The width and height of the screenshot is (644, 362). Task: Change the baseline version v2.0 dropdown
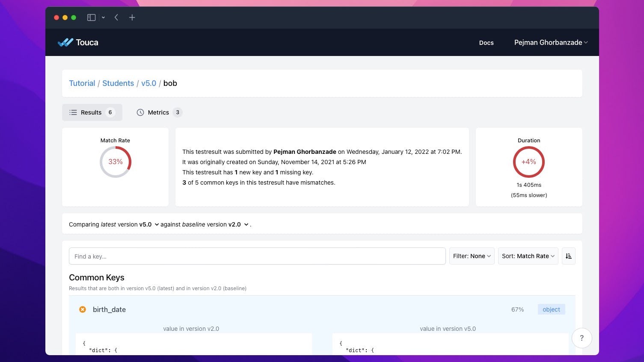click(238, 224)
